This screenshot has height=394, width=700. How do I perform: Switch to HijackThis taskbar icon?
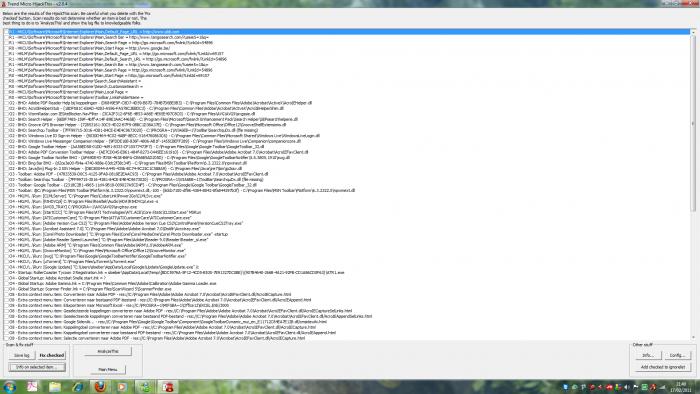(167, 387)
